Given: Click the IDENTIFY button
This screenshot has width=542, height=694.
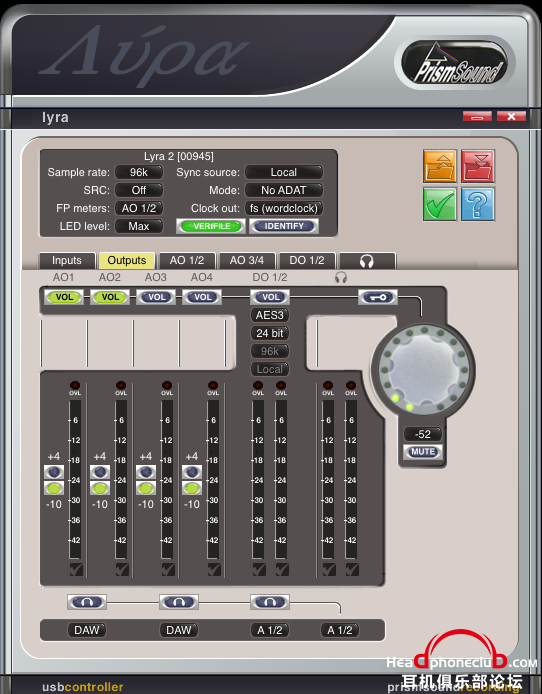Looking at the screenshot, I should pos(284,226).
